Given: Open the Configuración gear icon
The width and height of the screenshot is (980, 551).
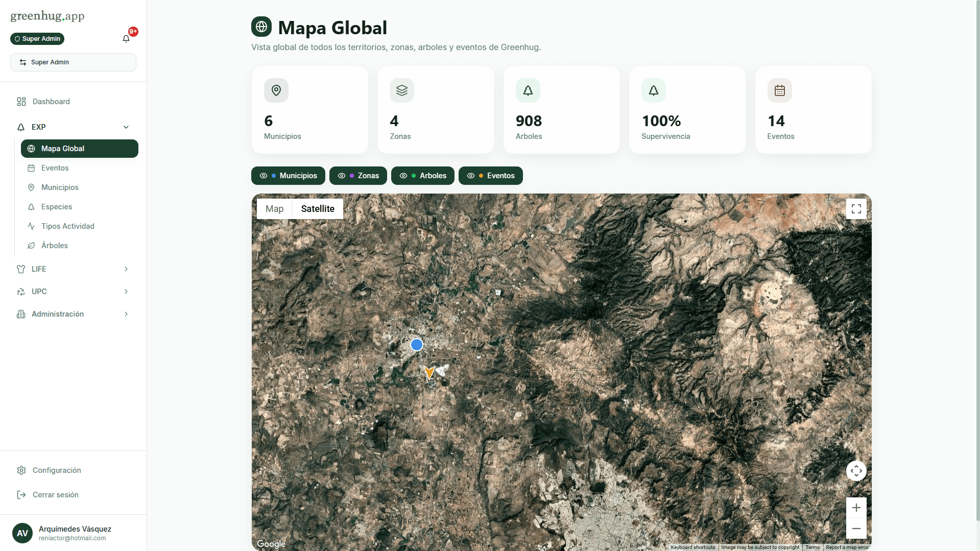Looking at the screenshot, I should click(x=21, y=470).
